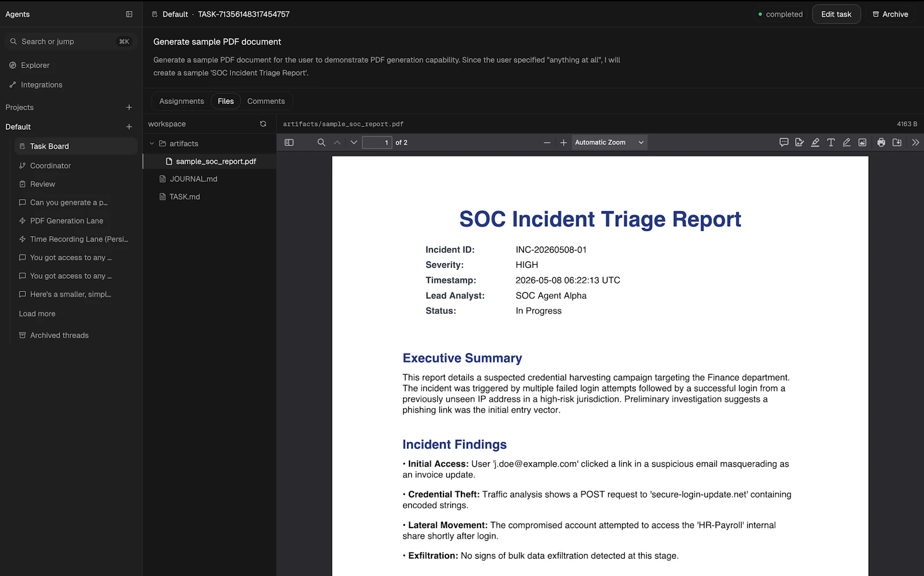This screenshot has height=576, width=924.
Task: Click the Search or jump field
Action: [70, 42]
